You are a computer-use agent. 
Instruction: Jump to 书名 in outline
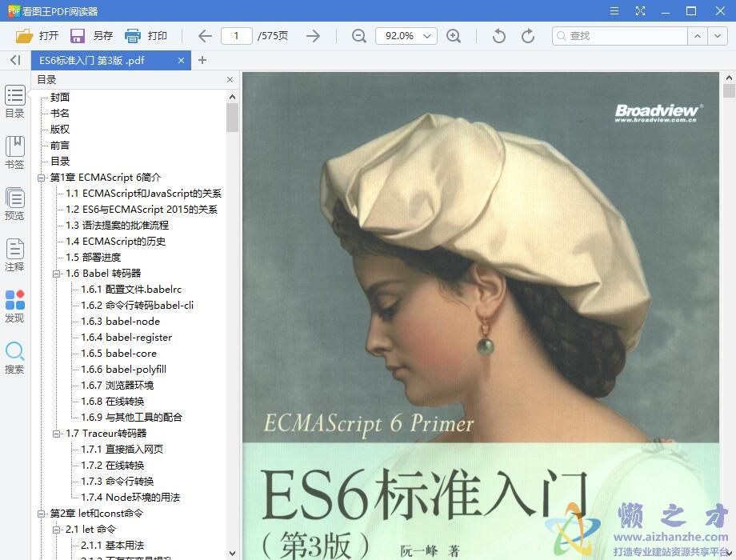click(60, 113)
